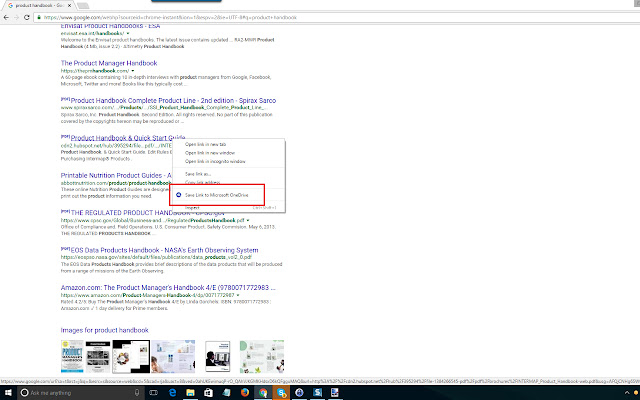Screen dimensions: 640x400
Task: Go forward with the browser forward arrow
Action: (x=16, y=17)
